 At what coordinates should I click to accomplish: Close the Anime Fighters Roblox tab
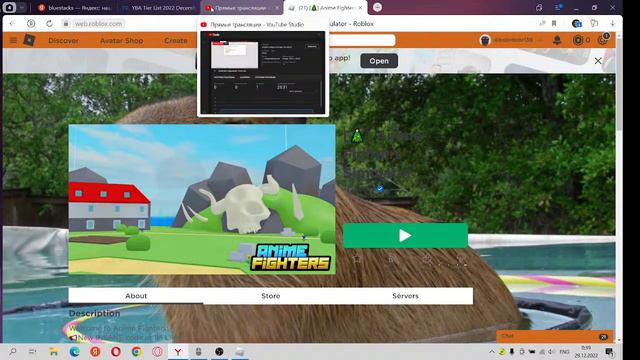(x=360, y=8)
